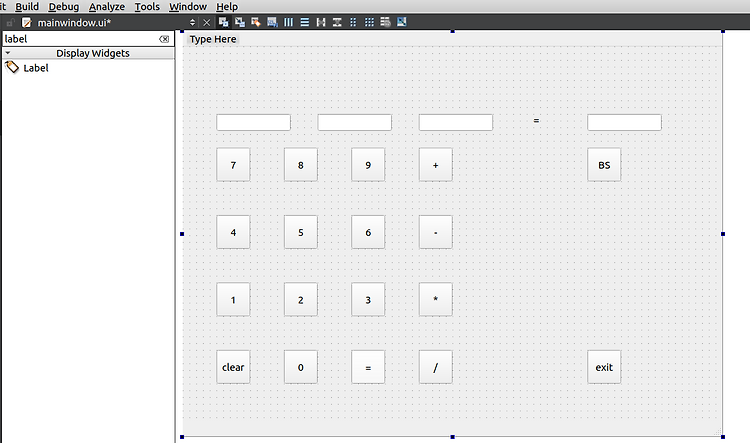The width and height of the screenshot is (750, 443).
Task: Apply form layout icon
Action: pyautogui.click(x=353, y=22)
